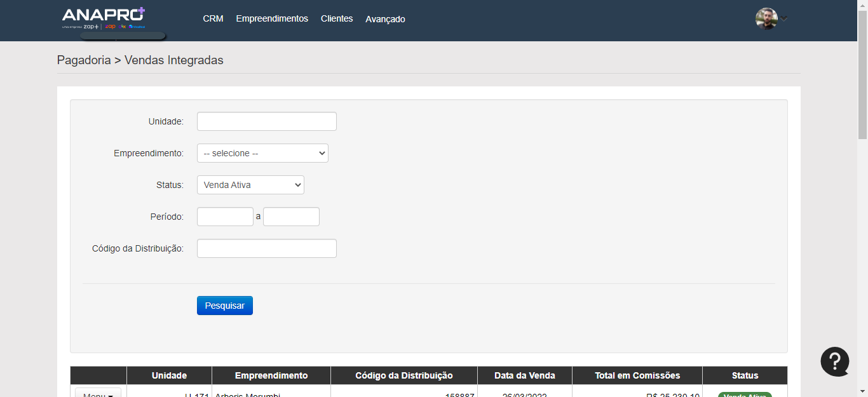Open the Avançado menu
The height and width of the screenshot is (397, 868).
tap(385, 19)
